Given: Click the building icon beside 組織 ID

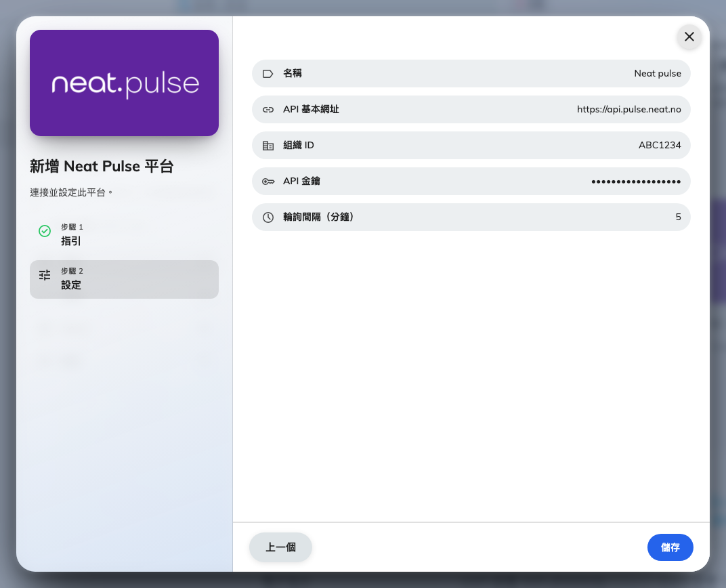Looking at the screenshot, I should (268, 146).
